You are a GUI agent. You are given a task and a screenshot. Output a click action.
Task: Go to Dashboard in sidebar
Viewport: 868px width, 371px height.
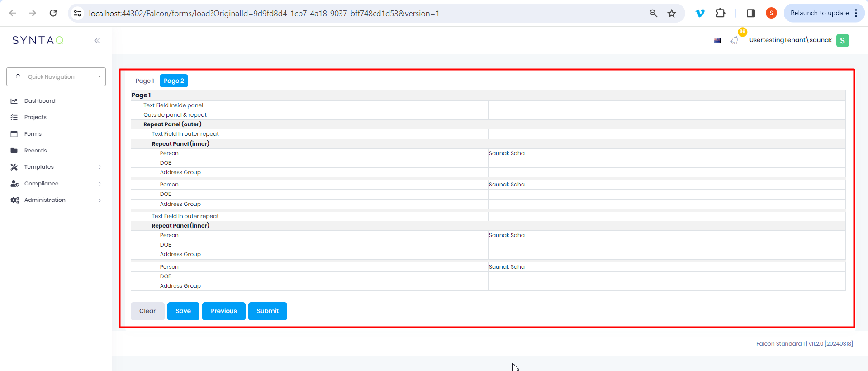[40, 101]
